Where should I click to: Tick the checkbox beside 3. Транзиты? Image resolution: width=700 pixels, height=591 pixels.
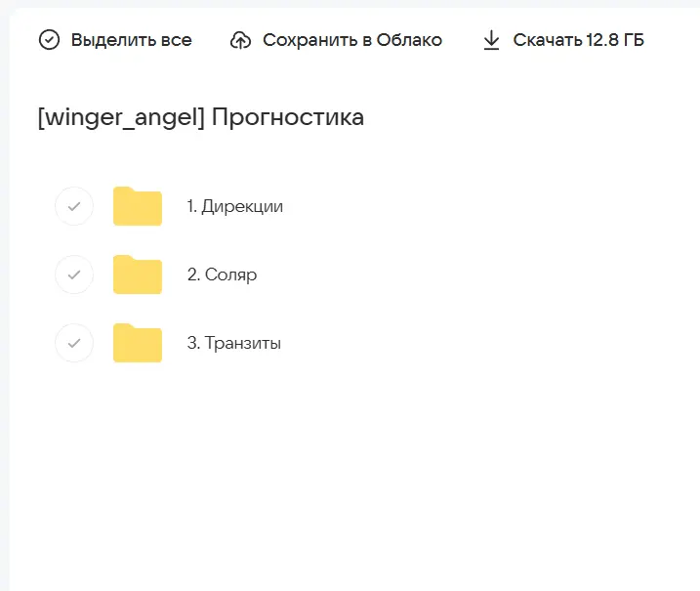[74, 343]
